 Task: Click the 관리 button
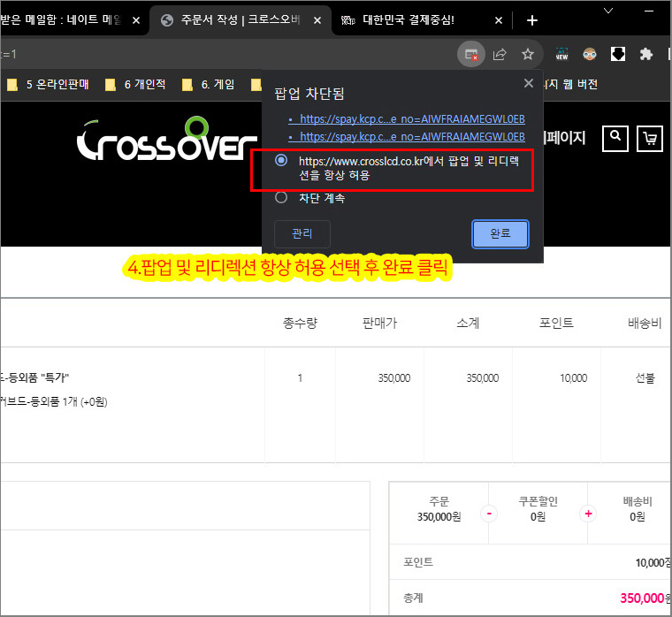[x=302, y=234]
